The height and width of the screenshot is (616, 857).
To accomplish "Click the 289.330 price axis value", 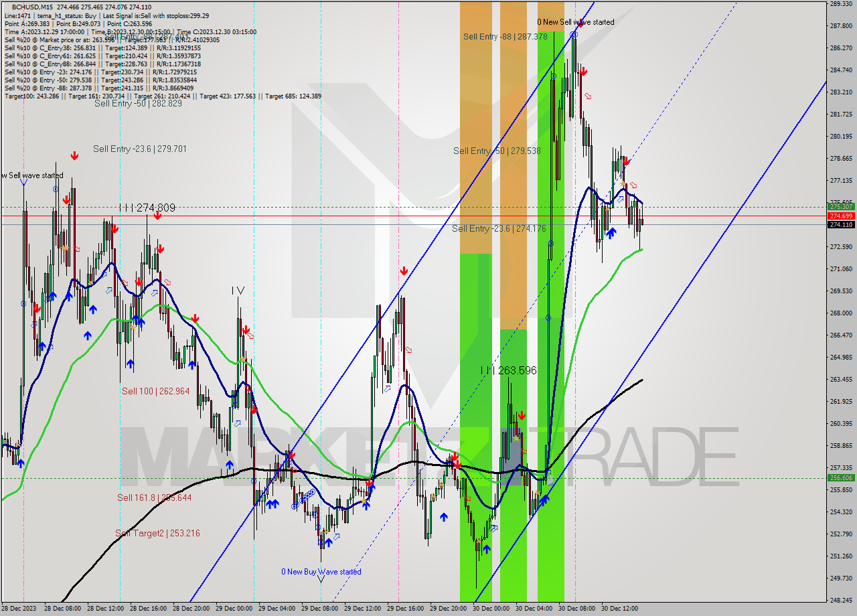I will coord(841,4).
